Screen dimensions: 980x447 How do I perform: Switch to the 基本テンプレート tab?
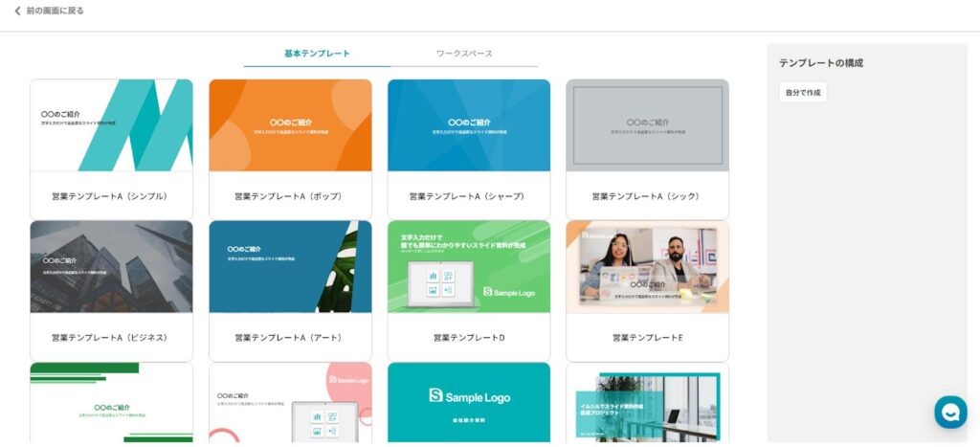317,54
